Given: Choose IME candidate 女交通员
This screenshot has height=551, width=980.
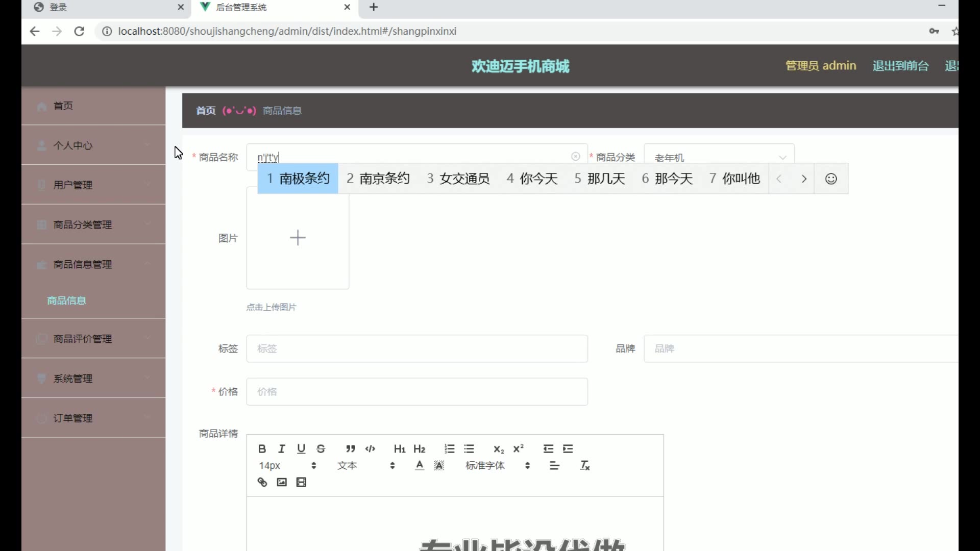Looking at the screenshot, I should click(458, 179).
